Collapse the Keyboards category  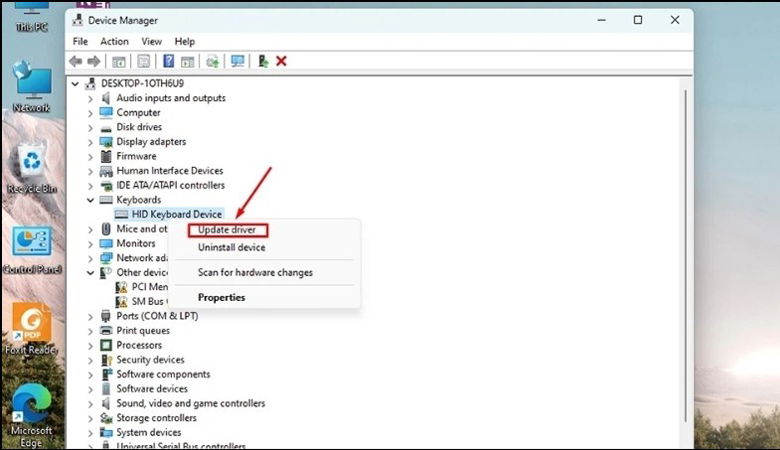click(x=91, y=200)
